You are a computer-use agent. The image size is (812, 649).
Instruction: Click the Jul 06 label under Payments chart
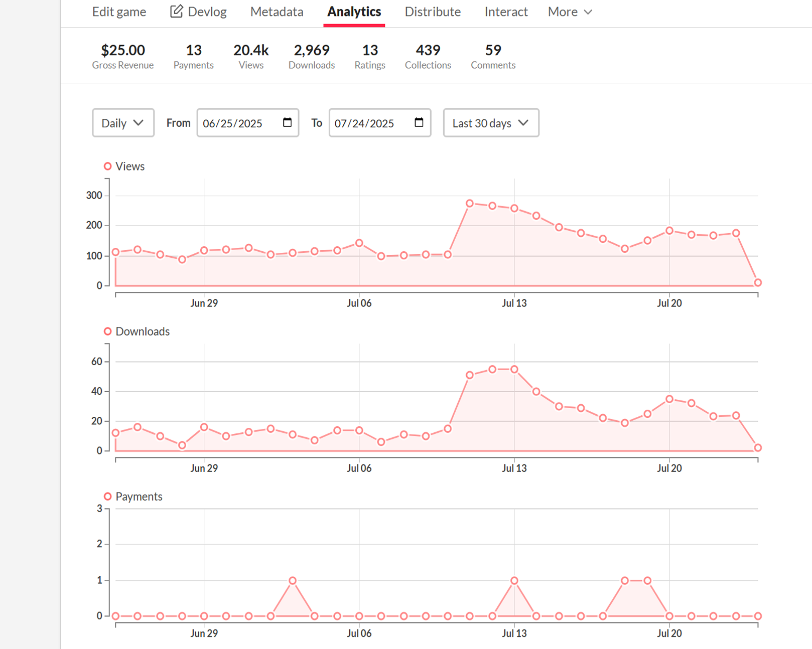(359, 633)
